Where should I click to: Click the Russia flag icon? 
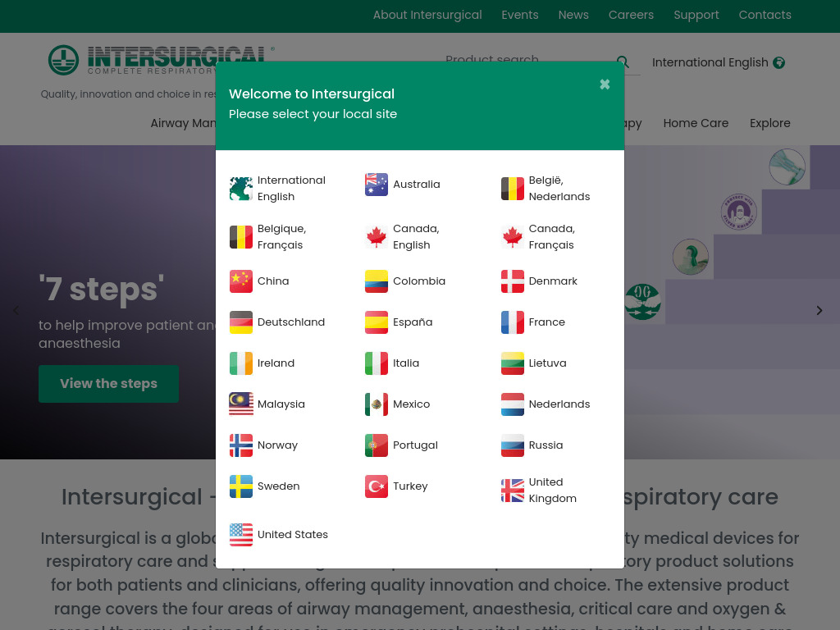pyautogui.click(x=513, y=445)
